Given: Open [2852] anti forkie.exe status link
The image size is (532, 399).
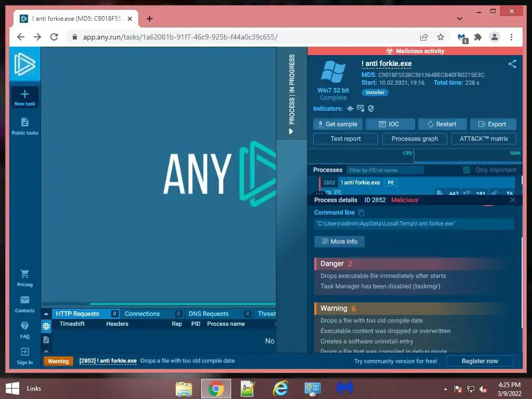Looking at the screenshot, I should [x=108, y=361].
